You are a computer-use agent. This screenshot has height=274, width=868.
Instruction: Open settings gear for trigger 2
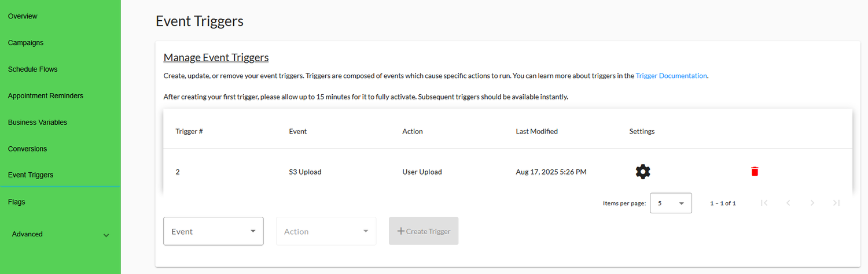[642, 172]
